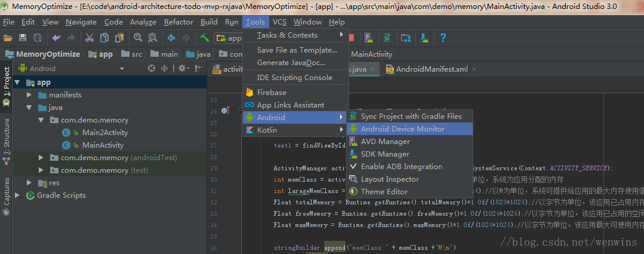Hide the Project panel with the hide icon
This screenshot has width=644, height=254.
199,69
